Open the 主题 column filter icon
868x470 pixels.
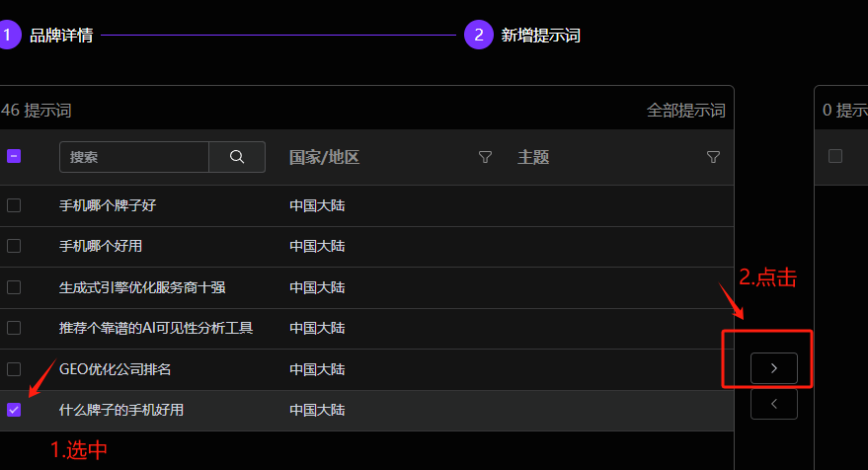pyautogui.click(x=713, y=157)
